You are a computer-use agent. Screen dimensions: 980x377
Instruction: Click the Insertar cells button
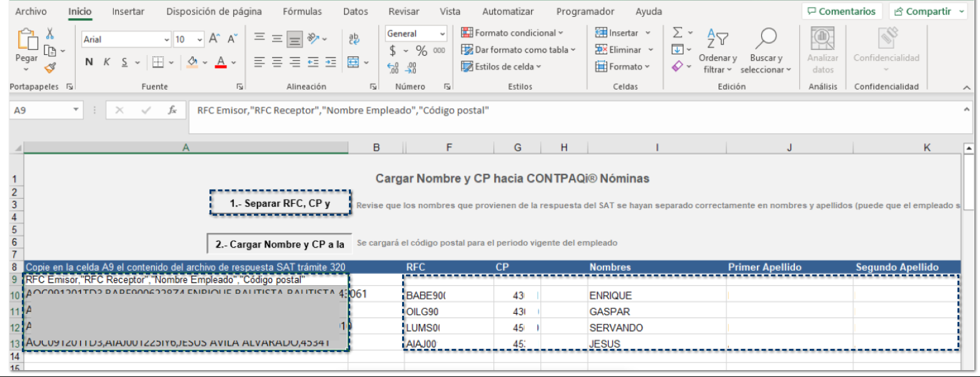[x=623, y=33]
